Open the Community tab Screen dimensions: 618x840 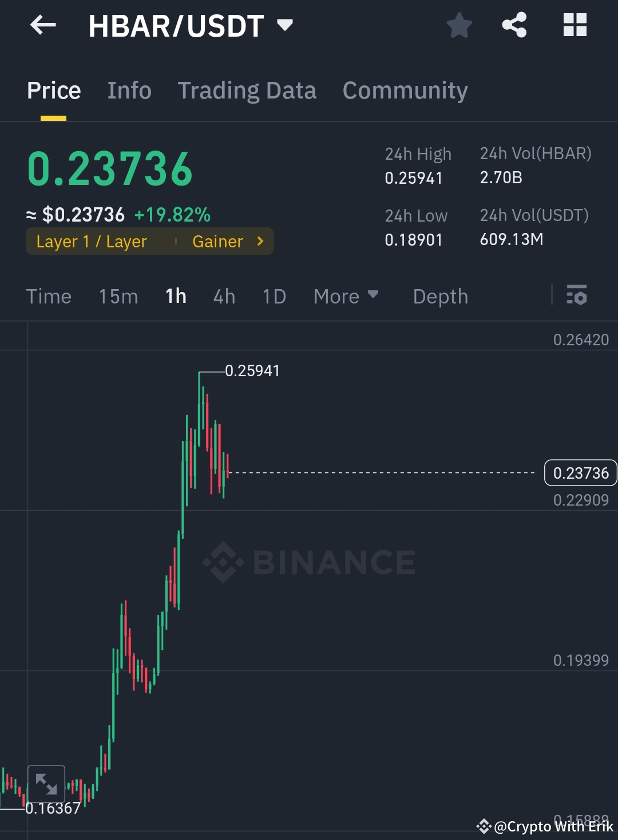coord(405,90)
